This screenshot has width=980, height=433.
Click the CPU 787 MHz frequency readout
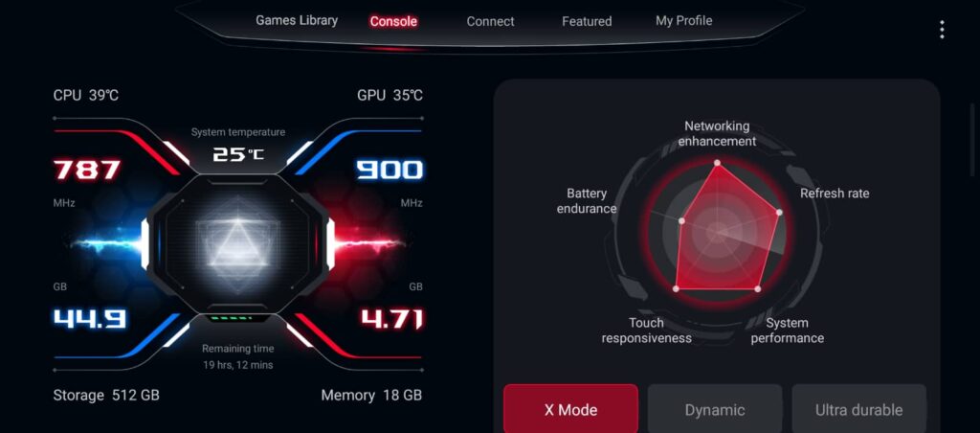click(87, 171)
